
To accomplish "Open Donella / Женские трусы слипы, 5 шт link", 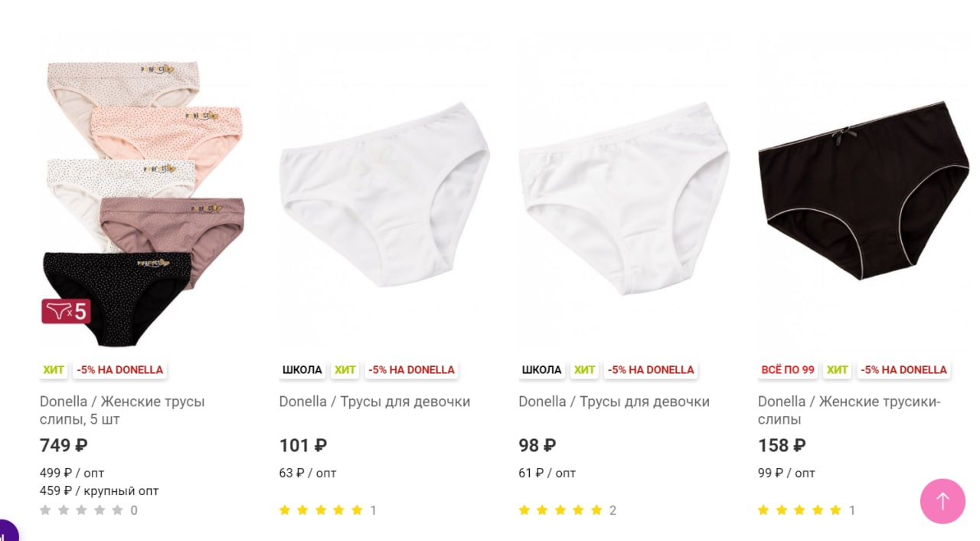I will [x=122, y=411].
